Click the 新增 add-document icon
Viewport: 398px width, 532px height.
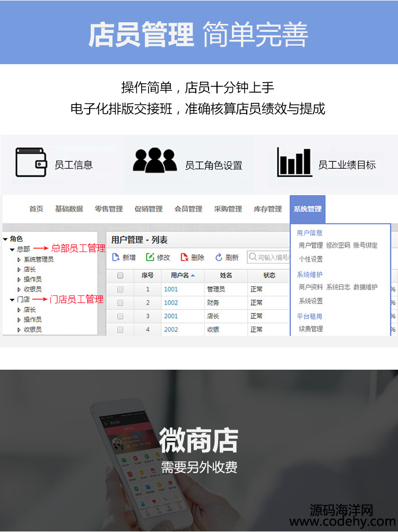pyautogui.click(x=116, y=257)
